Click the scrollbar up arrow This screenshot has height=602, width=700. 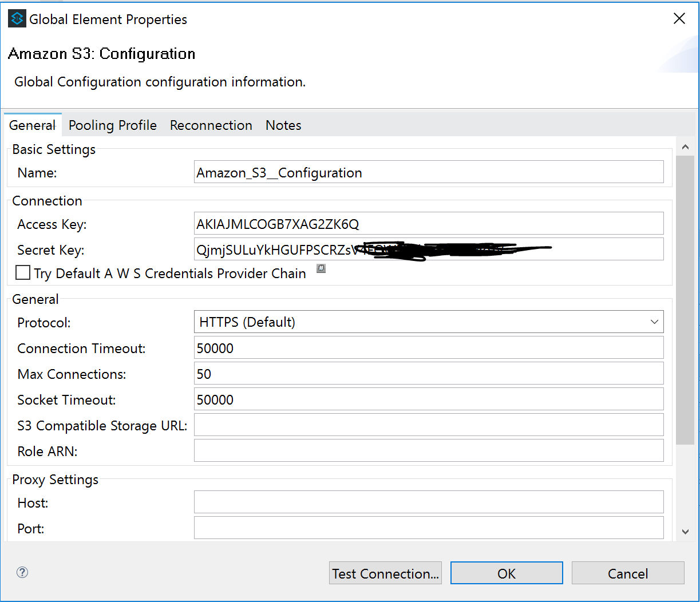click(685, 147)
